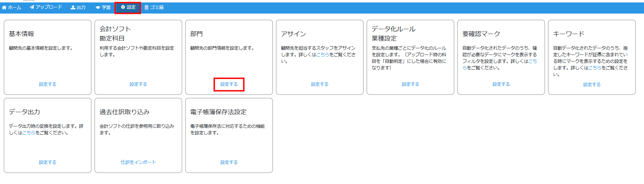Viewport: 644px width, 184px height.
Task: Click the 過去仕訳取り込み card title
Action: pyautogui.click(x=124, y=112)
